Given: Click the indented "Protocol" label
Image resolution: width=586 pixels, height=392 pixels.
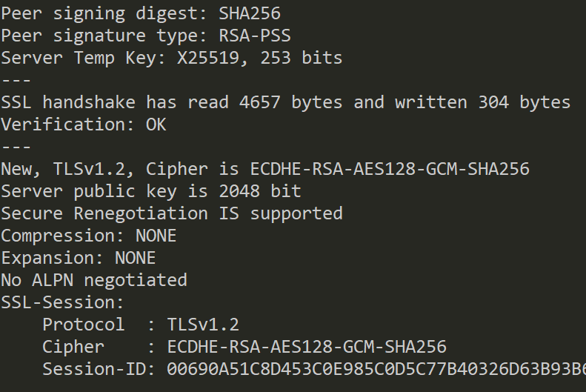Looking at the screenshot, I should click(x=83, y=325).
